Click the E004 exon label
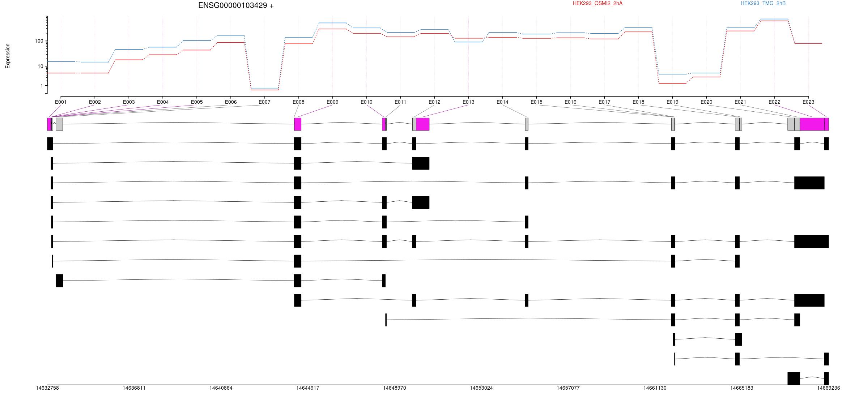This screenshot has width=868, height=394. pos(163,102)
